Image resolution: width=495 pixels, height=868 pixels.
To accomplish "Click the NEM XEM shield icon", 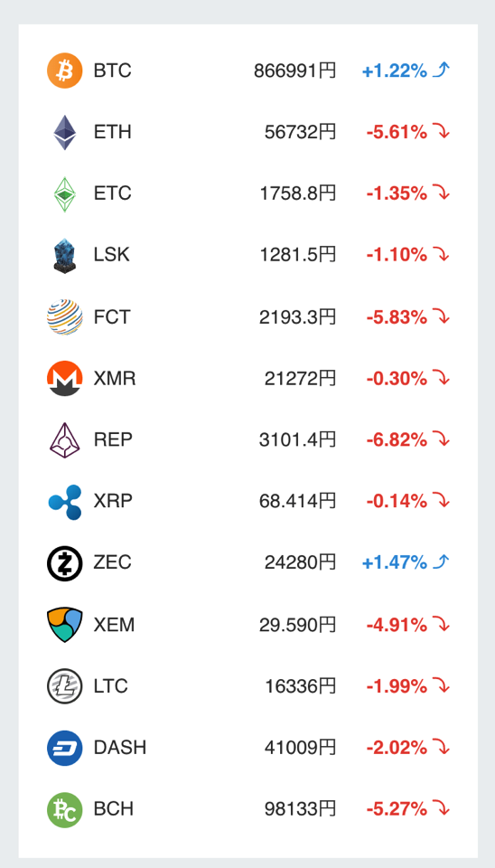I will tap(65, 625).
